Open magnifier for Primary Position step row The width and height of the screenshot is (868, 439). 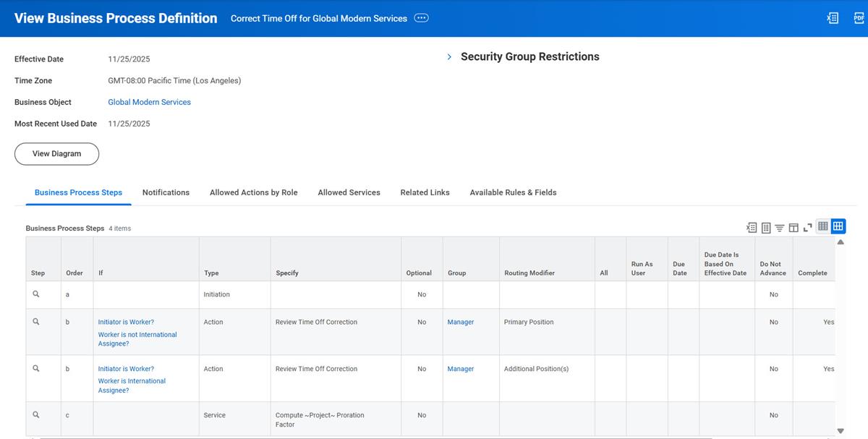(x=36, y=321)
